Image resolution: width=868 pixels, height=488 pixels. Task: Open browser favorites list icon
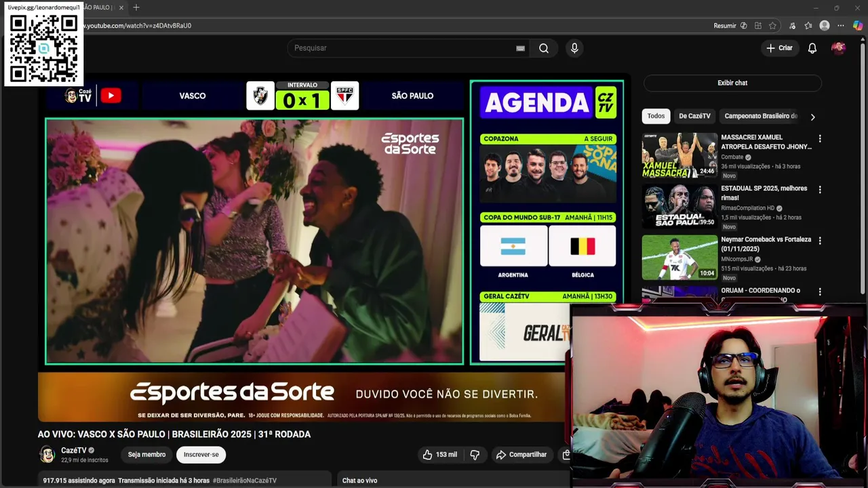(x=808, y=26)
